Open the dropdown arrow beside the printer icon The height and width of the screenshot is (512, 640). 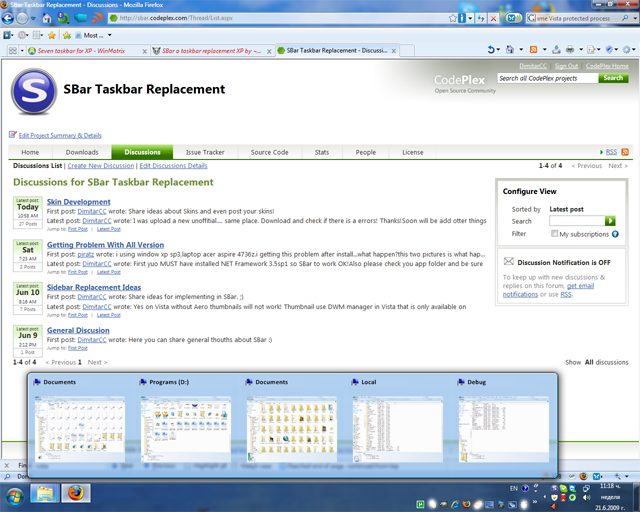(x=580, y=50)
